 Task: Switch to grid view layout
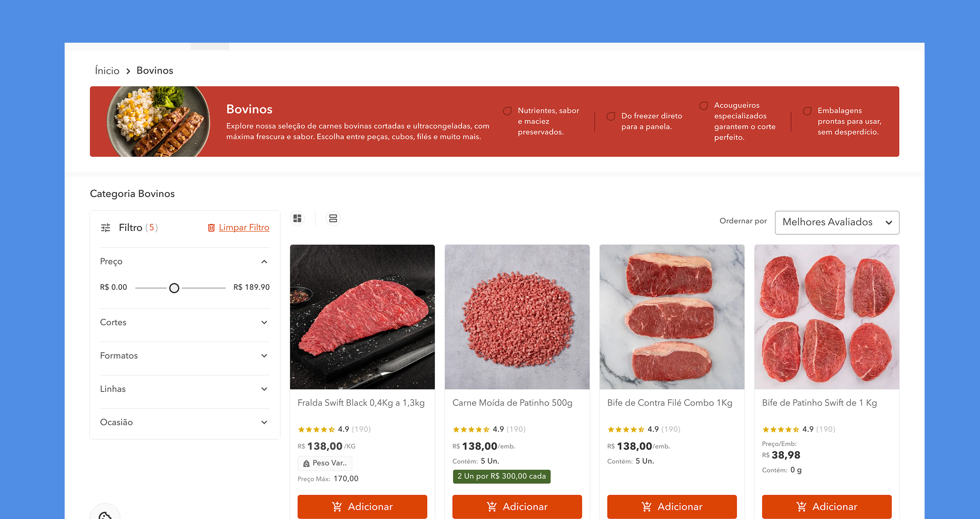[297, 218]
